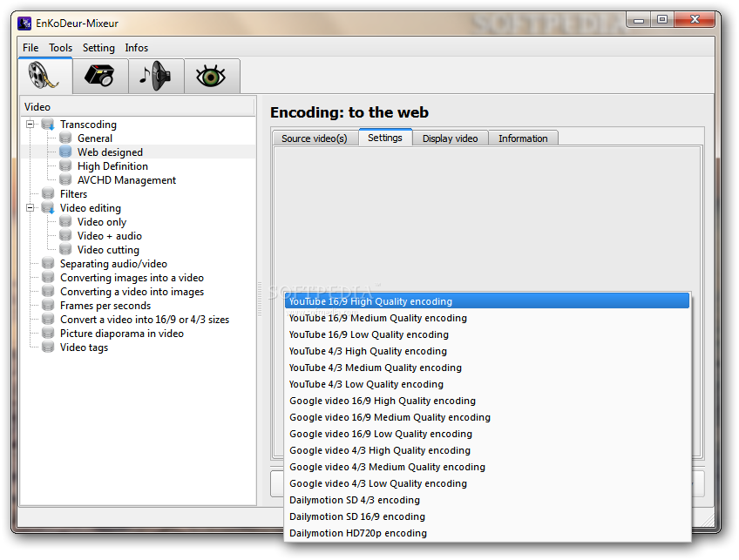Select YouTube 4/3 Medium Quality encoding

tap(487, 368)
